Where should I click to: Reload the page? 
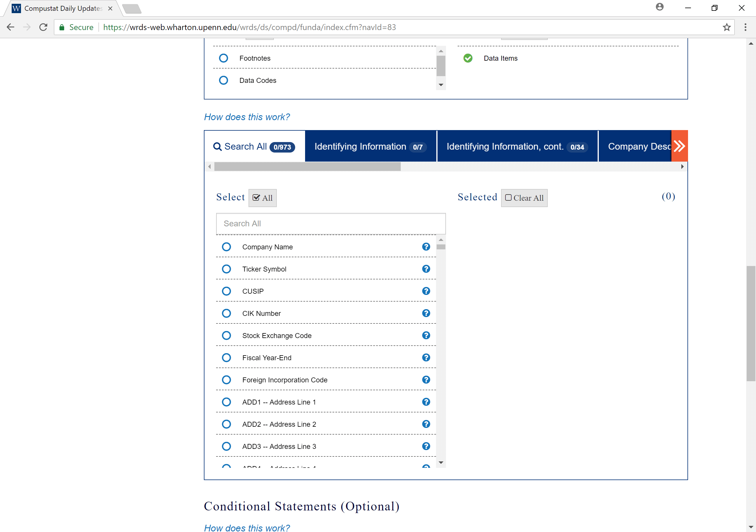coord(43,27)
